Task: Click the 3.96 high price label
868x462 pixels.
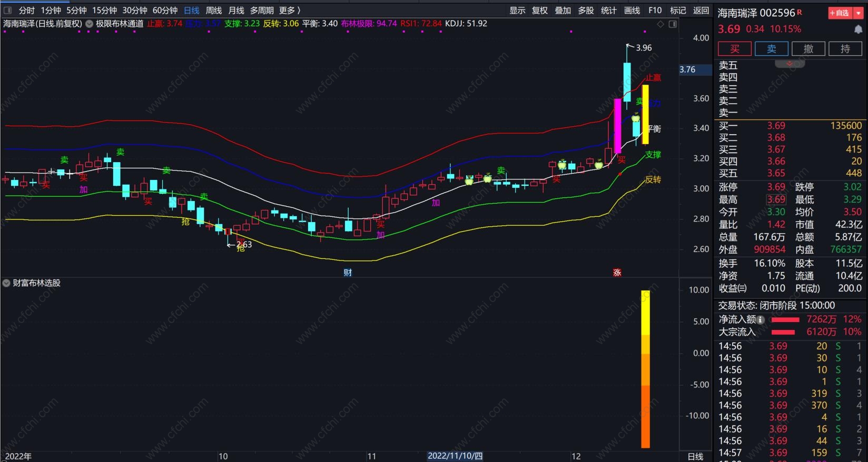Action: tap(644, 48)
